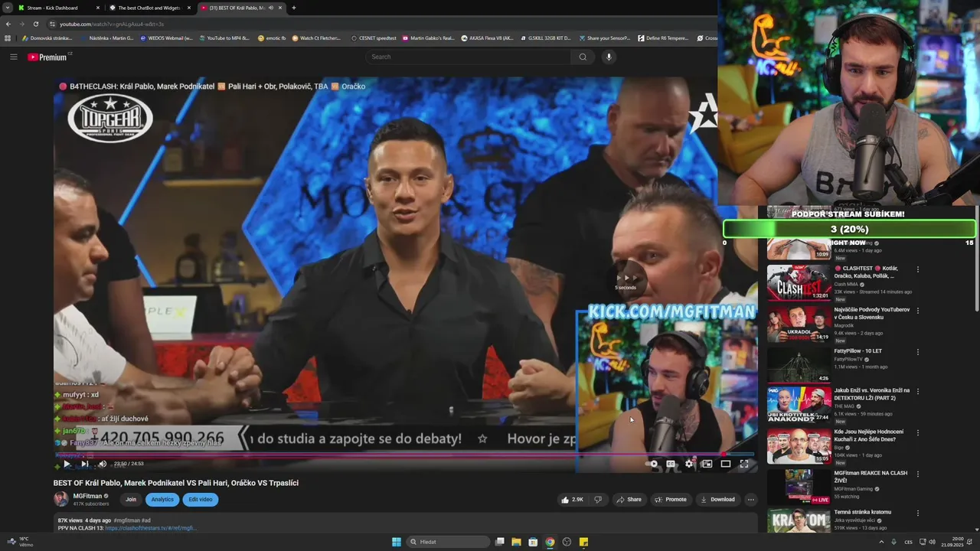Toggle the player autoplay switch
Viewport: 980px width, 551px height.
click(x=652, y=464)
